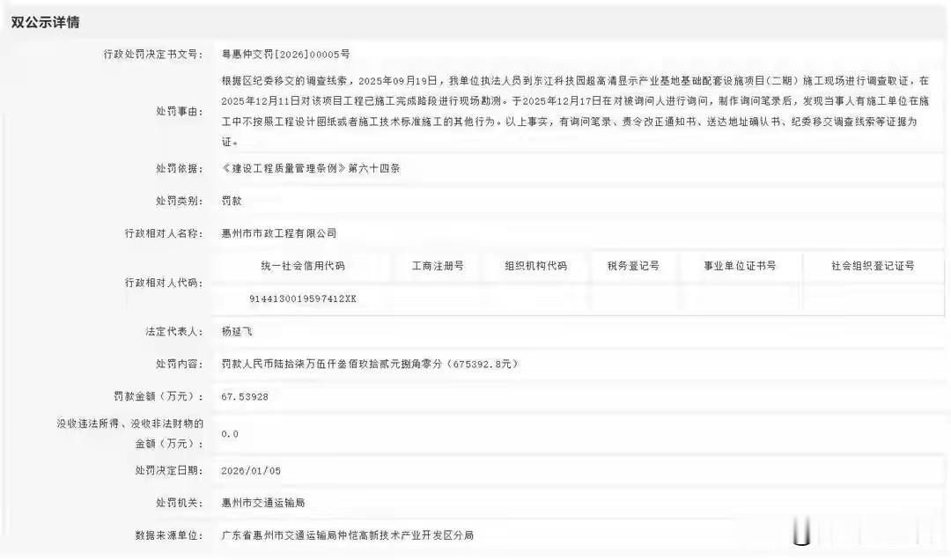The height and width of the screenshot is (560, 951).
Task: Click the 工商注册号 column header
Action: pos(438,266)
